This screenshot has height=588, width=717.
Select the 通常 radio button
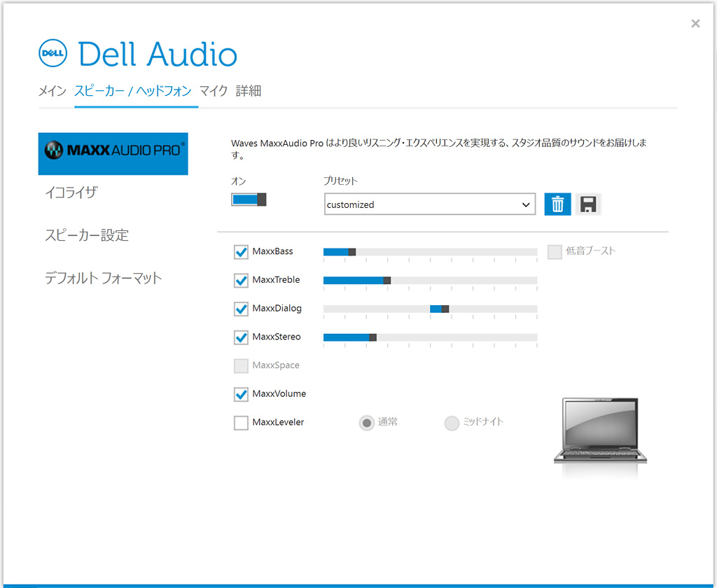pyautogui.click(x=367, y=423)
